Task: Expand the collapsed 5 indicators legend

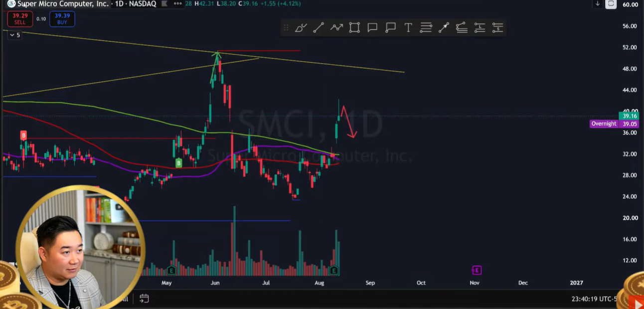Action: click(14, 35)
